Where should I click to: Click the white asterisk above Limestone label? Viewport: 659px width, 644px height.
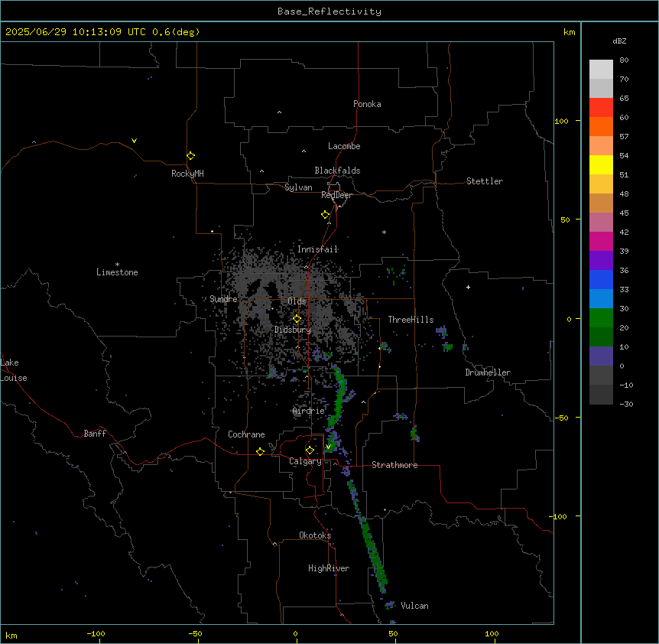click(x=117, y=265)
